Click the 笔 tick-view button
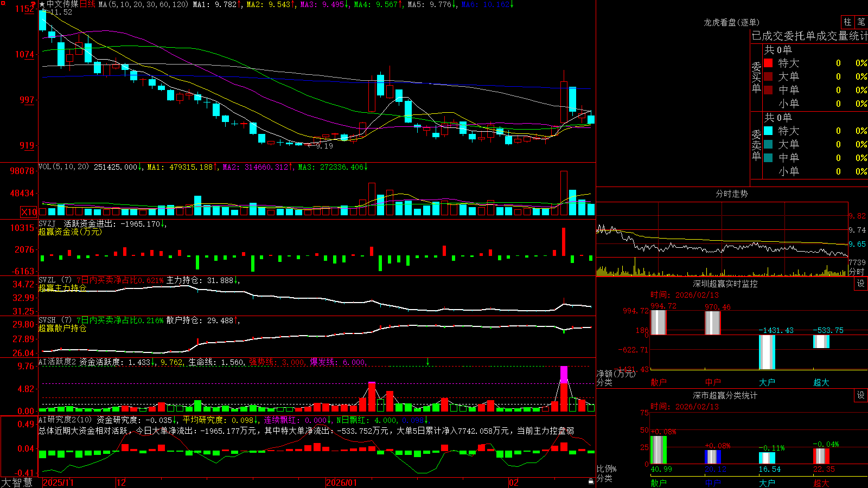Viewport: 868px width, 488px height. click(x=861, y=22)
